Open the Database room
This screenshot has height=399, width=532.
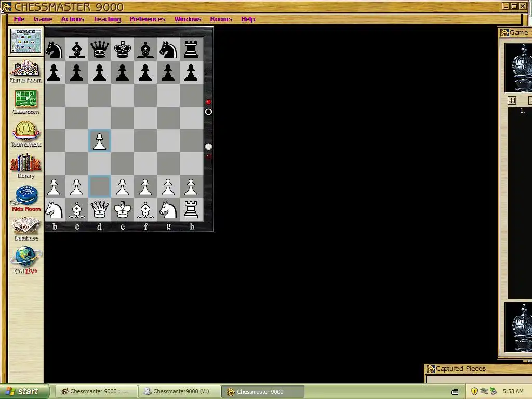tap(26, 229)
